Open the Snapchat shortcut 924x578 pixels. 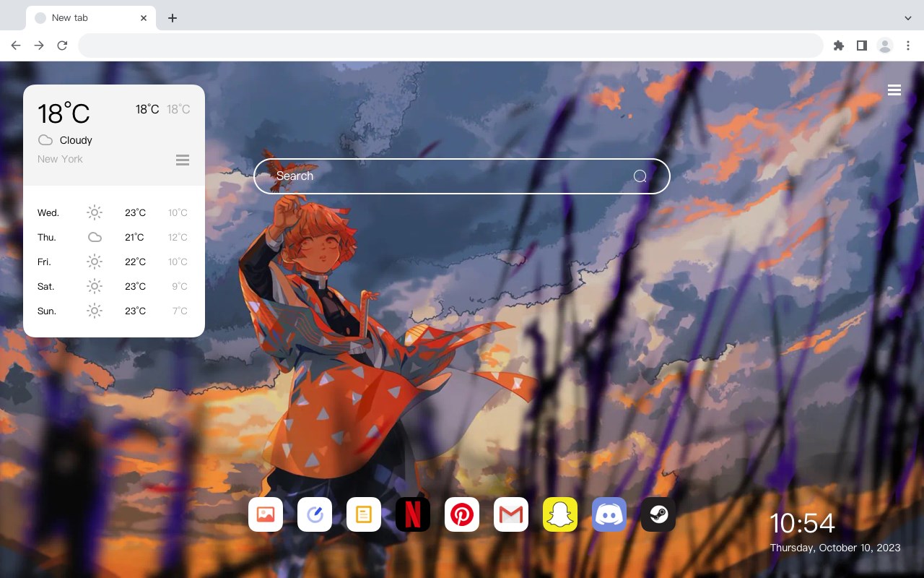560,514
